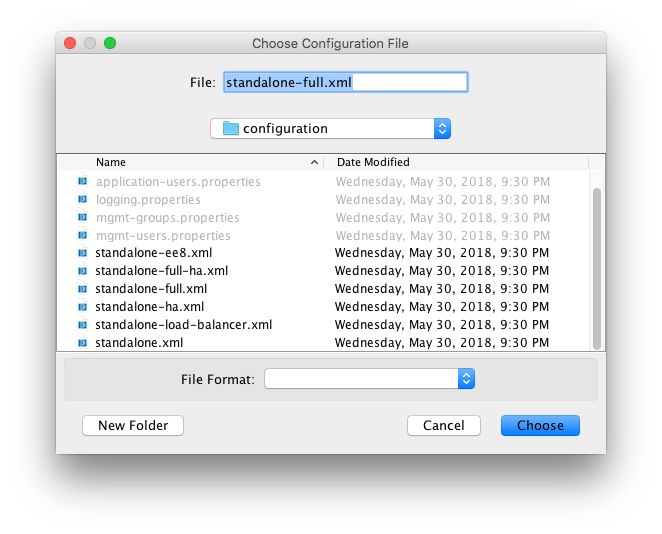The height and width of the screenshot is (534, 662).
Task: Click the standalone-ee8.xml file icon
Action: (82, 253)
